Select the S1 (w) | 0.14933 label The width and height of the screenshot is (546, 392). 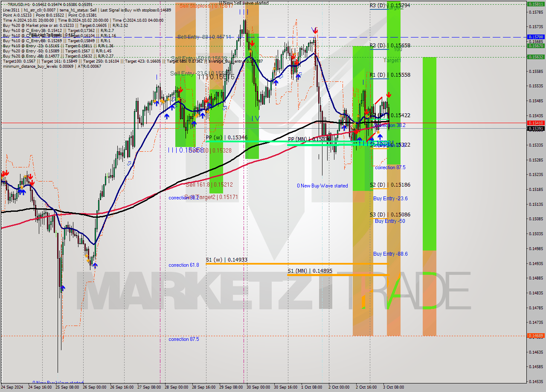click(x=227, y=259)
